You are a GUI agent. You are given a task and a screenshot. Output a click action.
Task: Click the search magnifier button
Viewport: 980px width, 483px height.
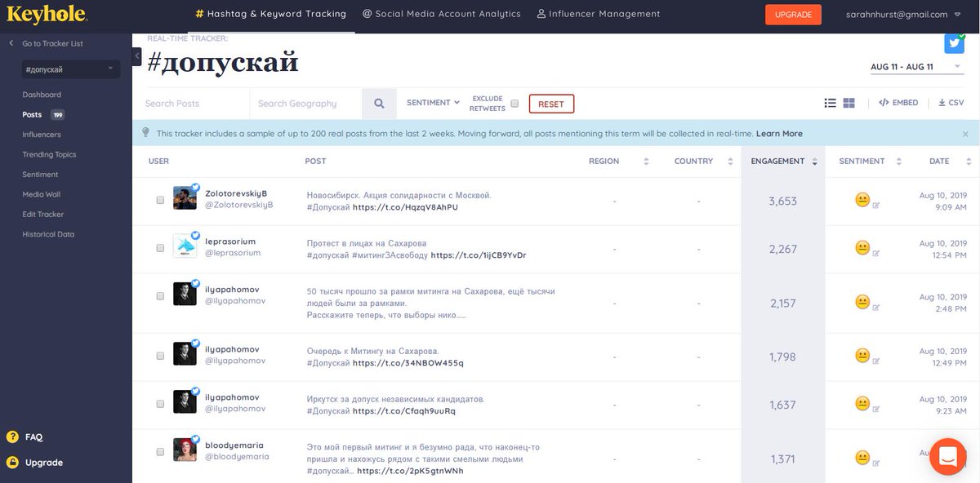click(379, 104)
